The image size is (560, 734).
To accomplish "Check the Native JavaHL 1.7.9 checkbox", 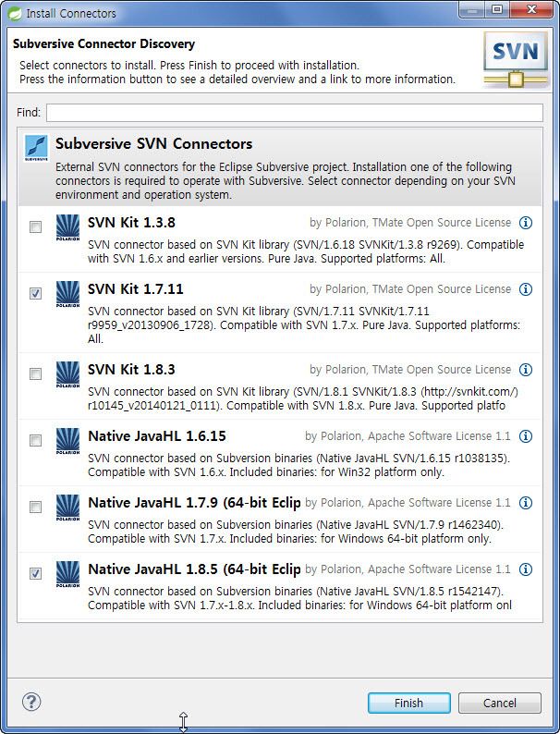I will click(x=35, y=507).
